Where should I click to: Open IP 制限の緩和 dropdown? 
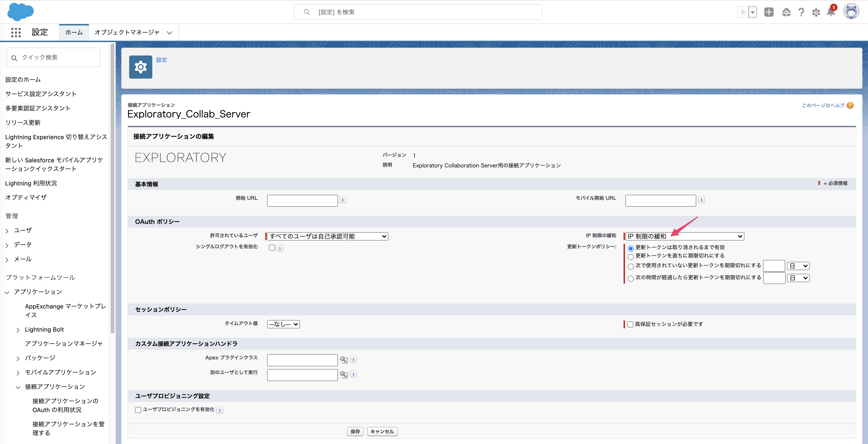point(685,236)
